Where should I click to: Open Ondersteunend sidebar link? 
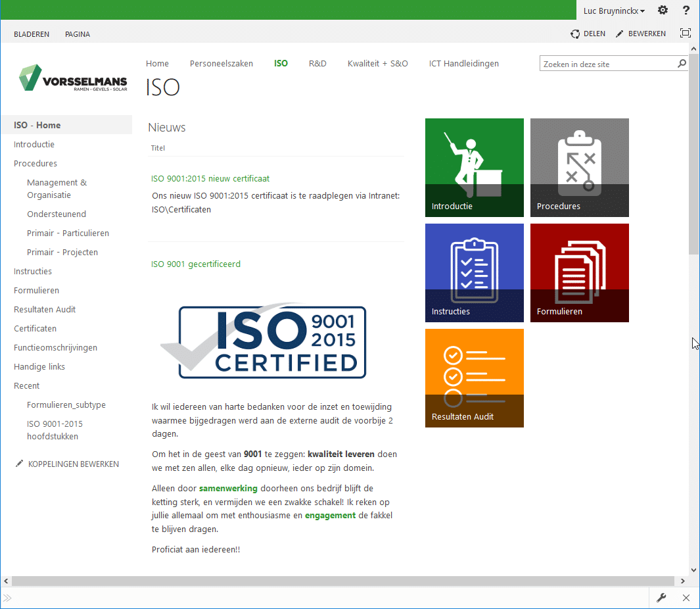(x=57, y=214)
